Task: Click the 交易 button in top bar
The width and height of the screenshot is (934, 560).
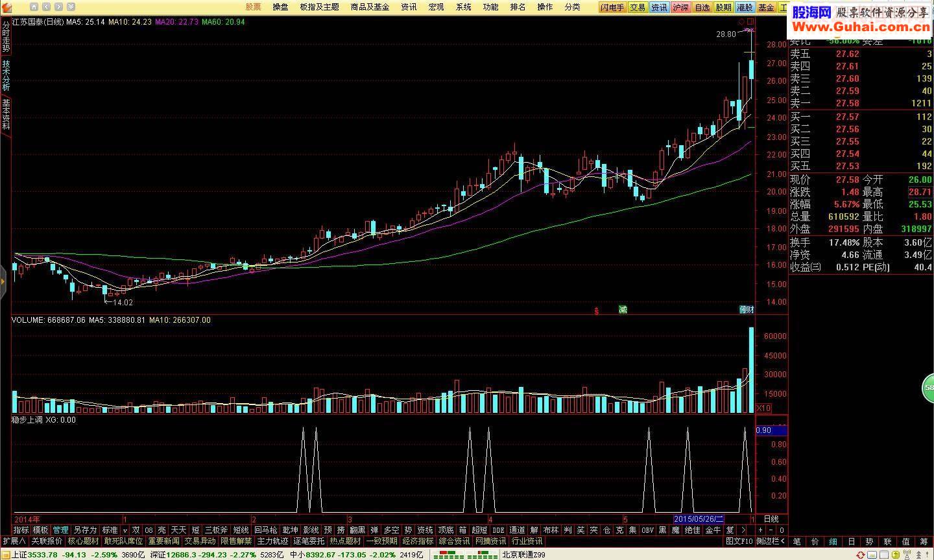Action: point(638,8)
